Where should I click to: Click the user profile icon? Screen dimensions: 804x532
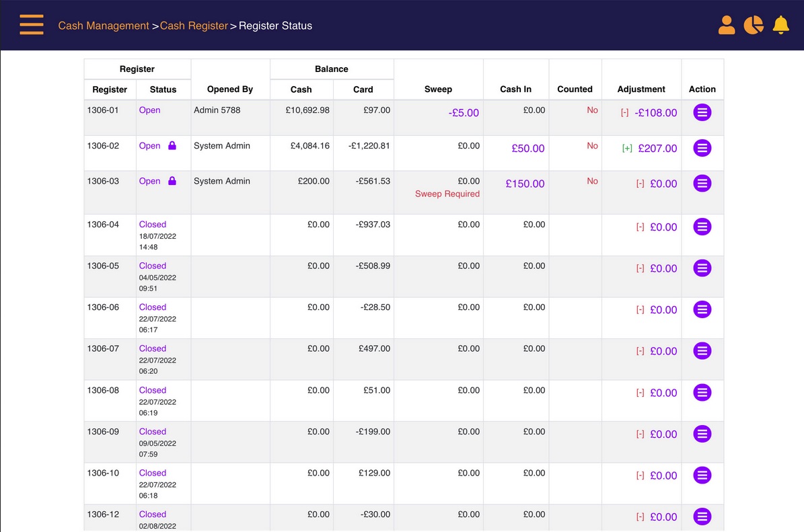point(727,25)
